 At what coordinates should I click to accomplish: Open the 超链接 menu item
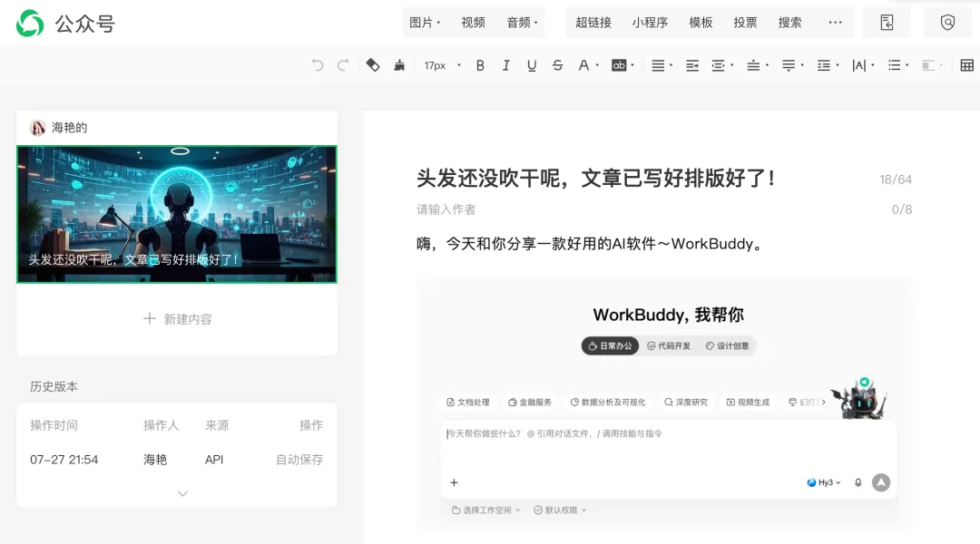click(x=593, y=23)
